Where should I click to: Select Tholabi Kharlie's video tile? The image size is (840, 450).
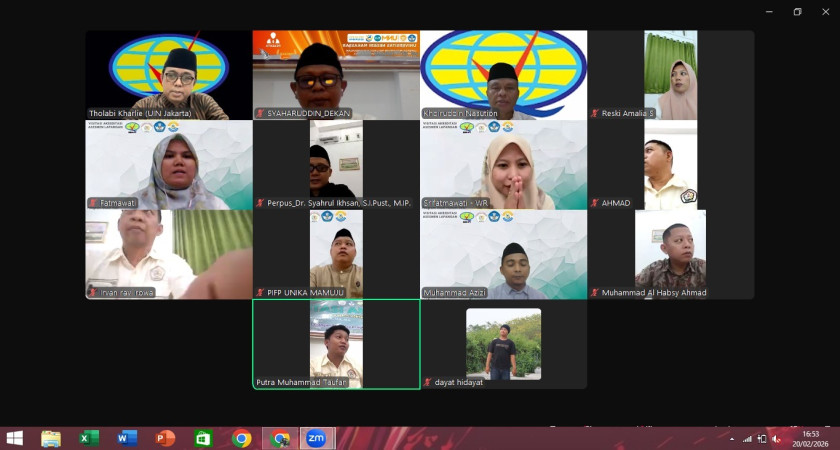(x=168, y=75)
